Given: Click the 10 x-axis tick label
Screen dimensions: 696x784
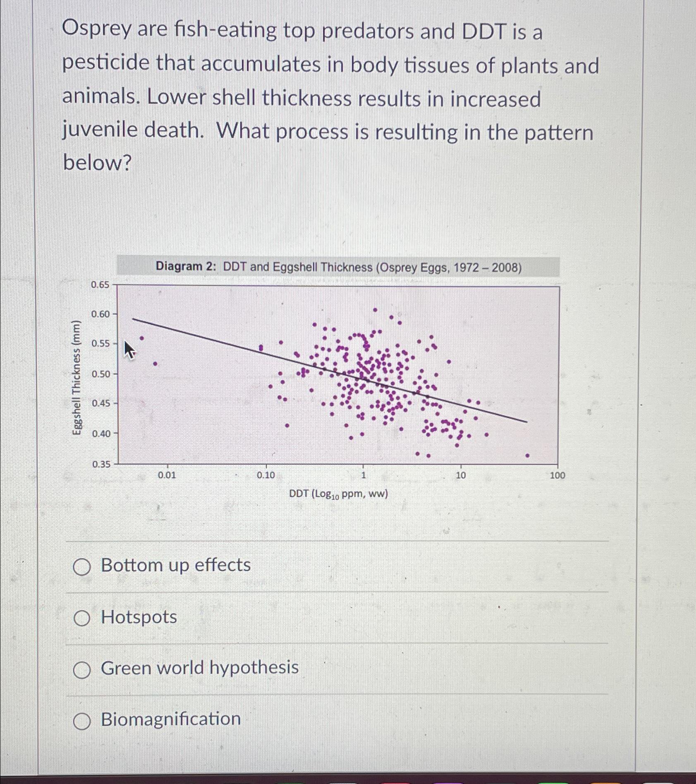Looking at the screenshot, I should pos(461,476).
